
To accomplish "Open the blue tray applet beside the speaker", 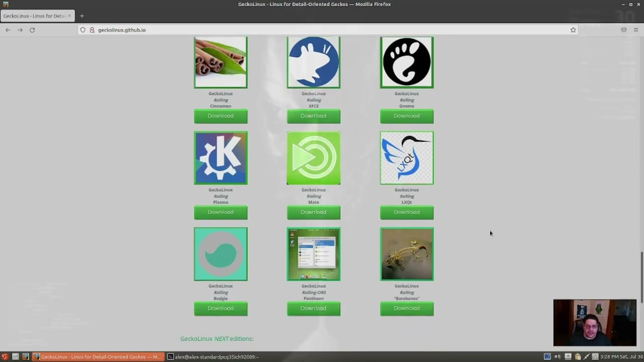I will pyautogui.click(x=547, y=357).
